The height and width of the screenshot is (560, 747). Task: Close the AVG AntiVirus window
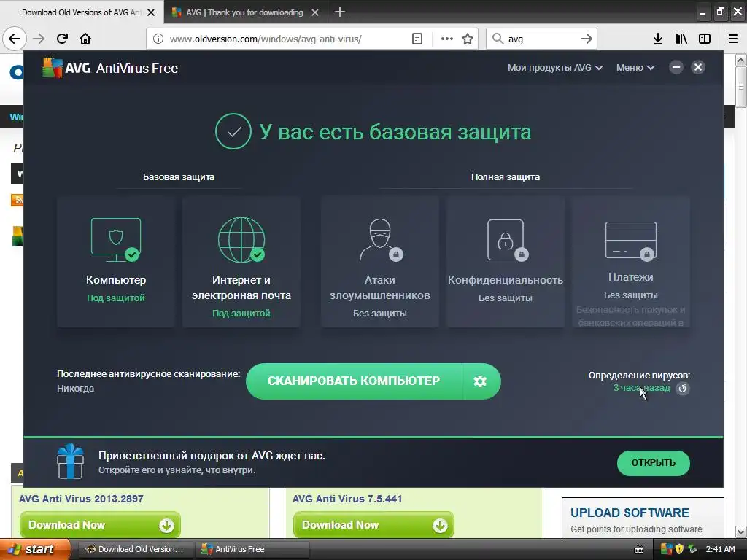(x=698, y=67)
